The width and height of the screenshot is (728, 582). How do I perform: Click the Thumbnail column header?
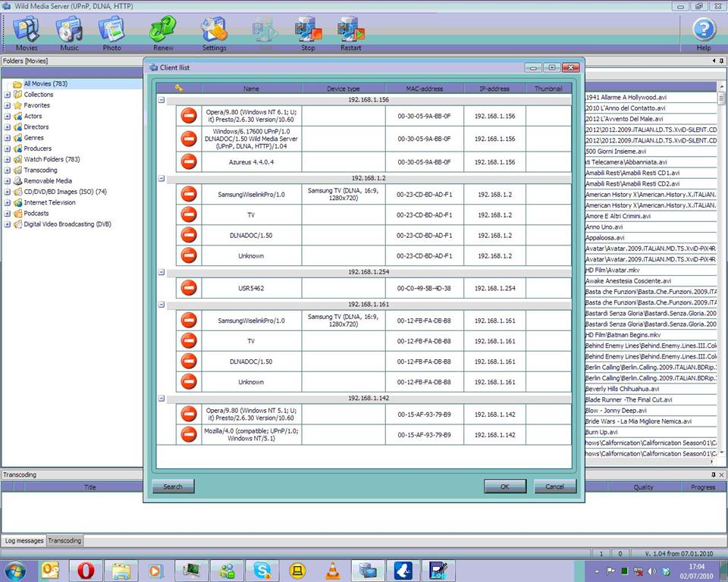548,88
